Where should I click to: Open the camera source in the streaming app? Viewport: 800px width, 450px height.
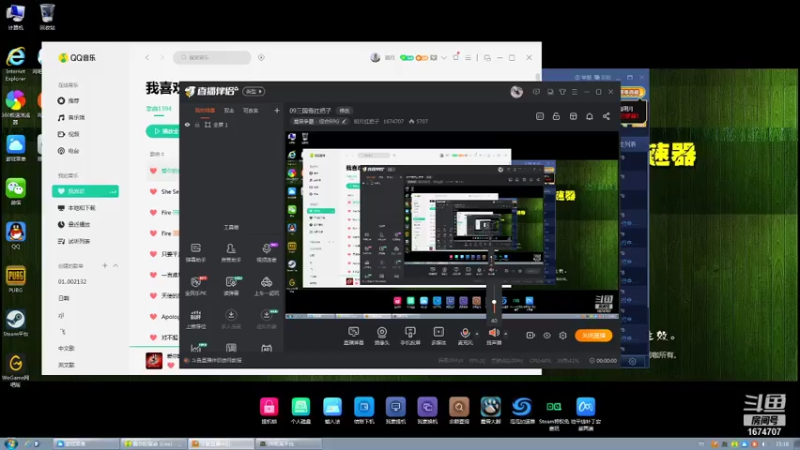[x=382, y=335]
